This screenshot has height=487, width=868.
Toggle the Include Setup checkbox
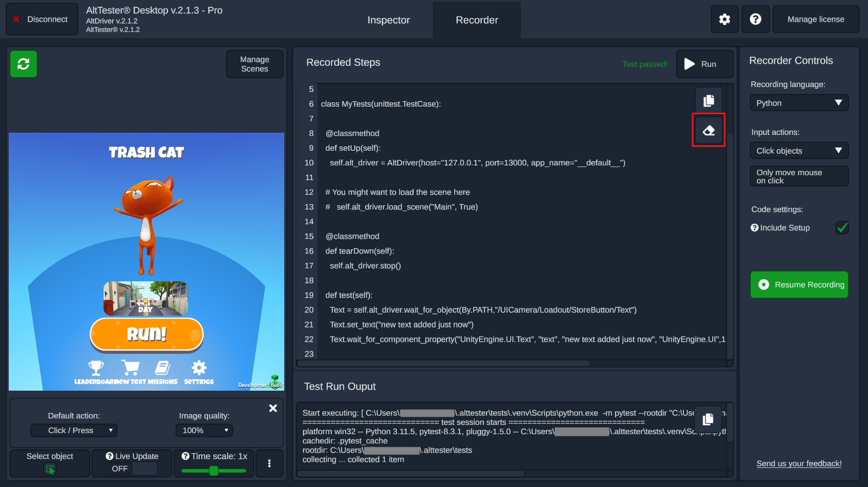(842, 228)
